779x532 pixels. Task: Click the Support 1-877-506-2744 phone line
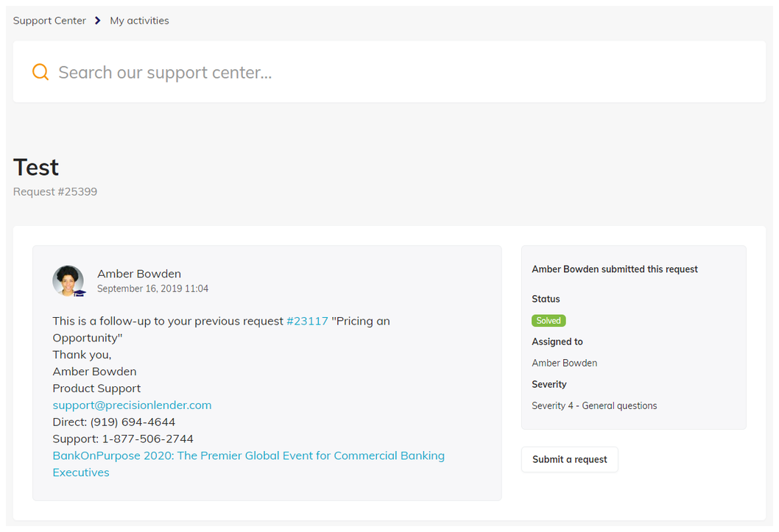[123, 439]
